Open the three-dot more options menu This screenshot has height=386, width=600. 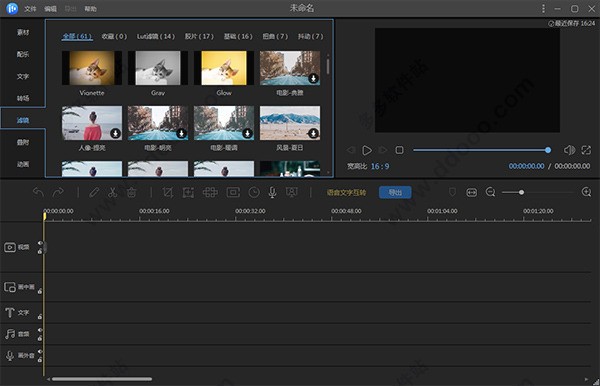(x=543, y=8)
